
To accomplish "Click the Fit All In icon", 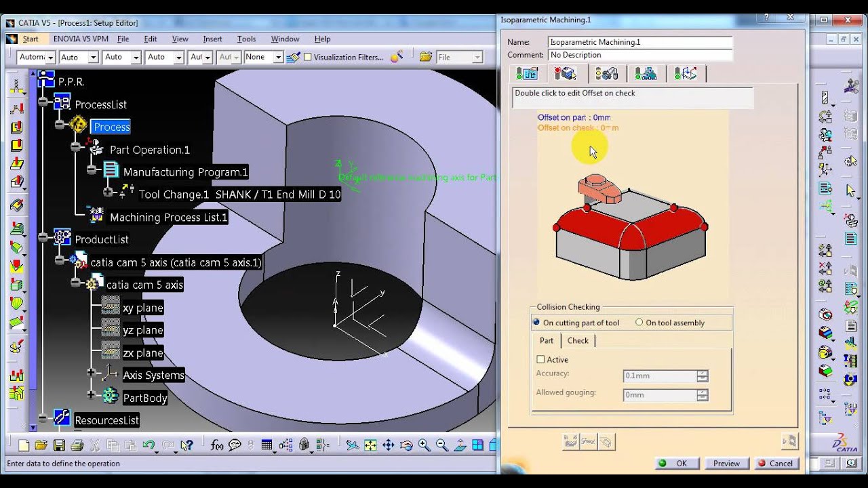I will point(370,445).
